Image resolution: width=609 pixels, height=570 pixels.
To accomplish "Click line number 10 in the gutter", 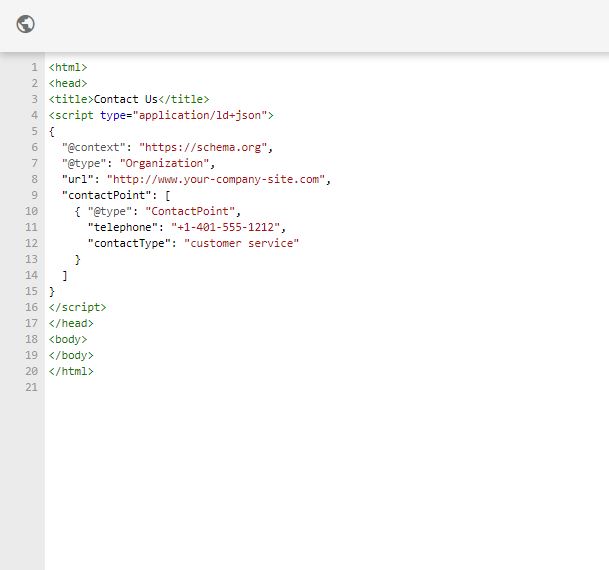I will pyautogui.click(x=32, y=211).
